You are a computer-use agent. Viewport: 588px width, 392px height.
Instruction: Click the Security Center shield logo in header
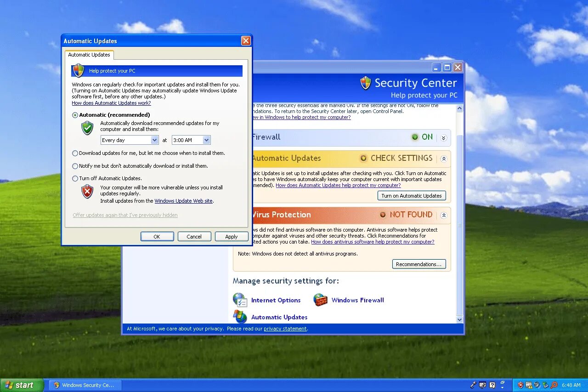(x=366, y=83)
